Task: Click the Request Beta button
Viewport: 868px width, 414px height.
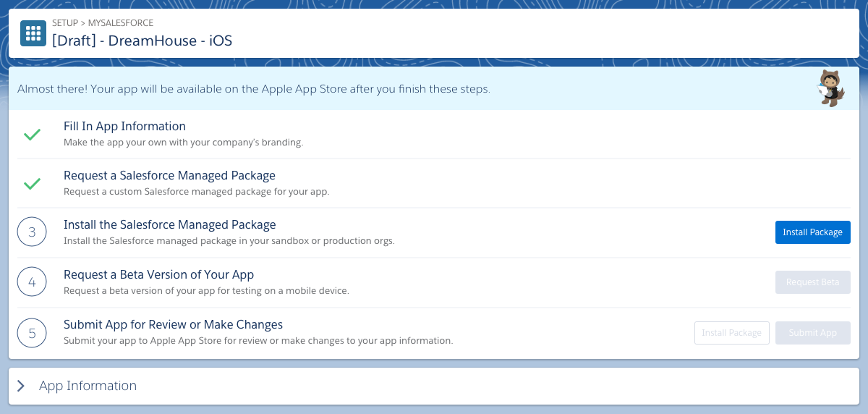Action: click(x=813, y=282)
